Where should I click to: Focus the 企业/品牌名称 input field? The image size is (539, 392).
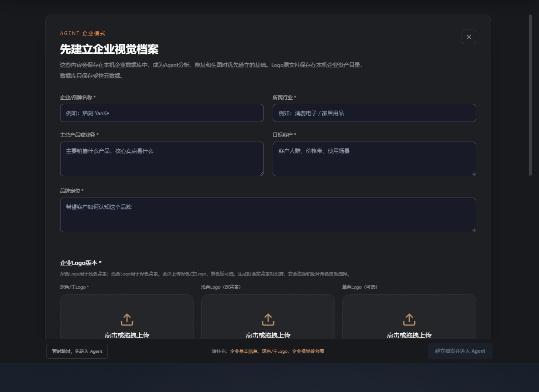click(x=162, y=113)
